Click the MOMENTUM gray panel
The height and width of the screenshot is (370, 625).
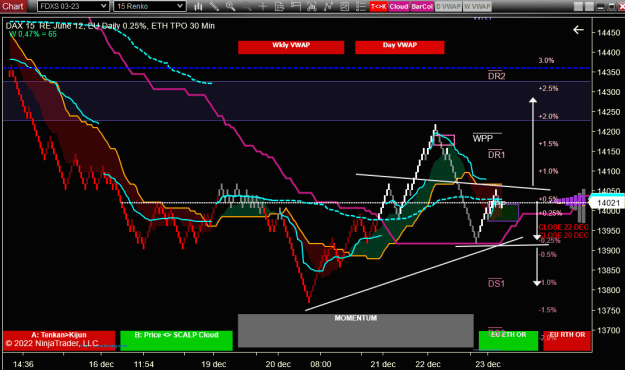coord(356,331)
